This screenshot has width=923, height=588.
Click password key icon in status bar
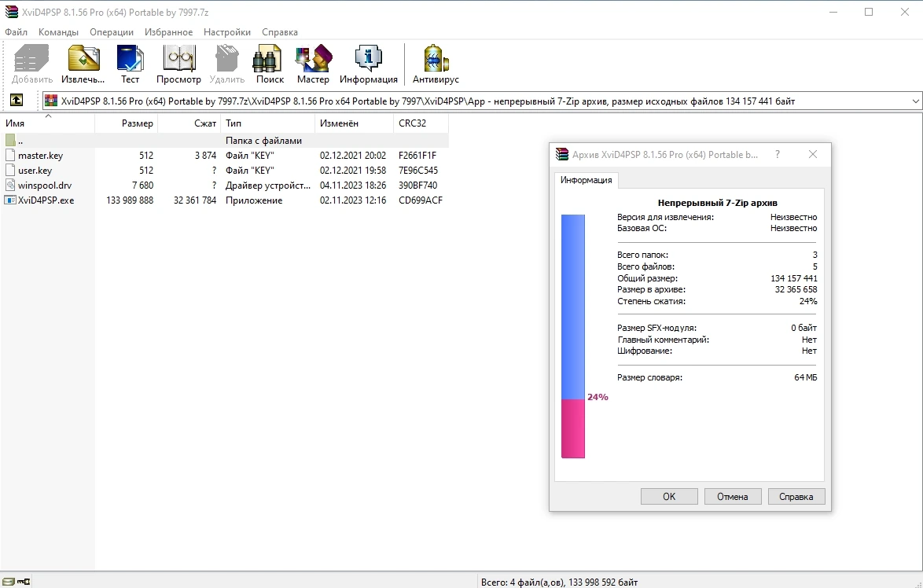[x=23, y=582]
